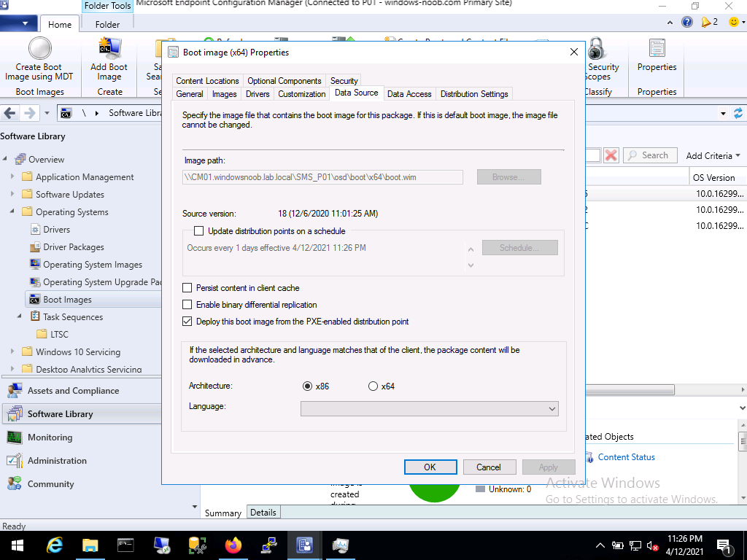The image size is (747, 560).
Task: Clear search with the red X icon
Action: pyautogui.click(x=611, y=155)
